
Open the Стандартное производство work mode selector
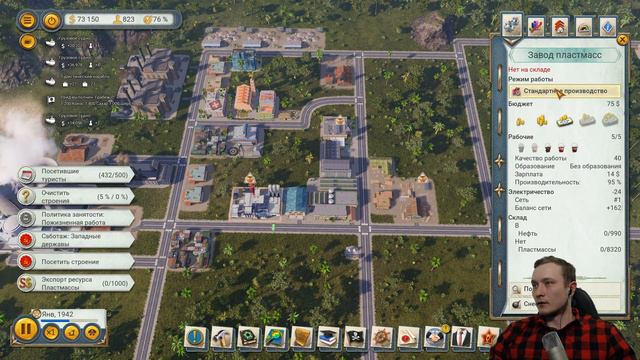565,91
